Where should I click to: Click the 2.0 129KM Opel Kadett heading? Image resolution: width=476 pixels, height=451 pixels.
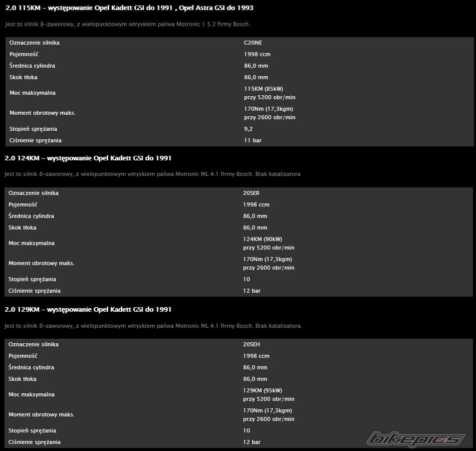coord(88,310)
